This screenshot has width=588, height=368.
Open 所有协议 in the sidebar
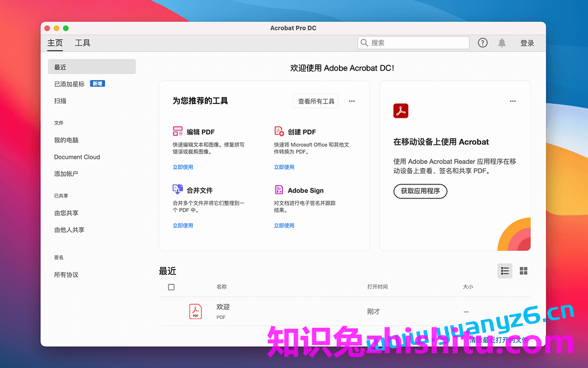click(x=66, y=275)
